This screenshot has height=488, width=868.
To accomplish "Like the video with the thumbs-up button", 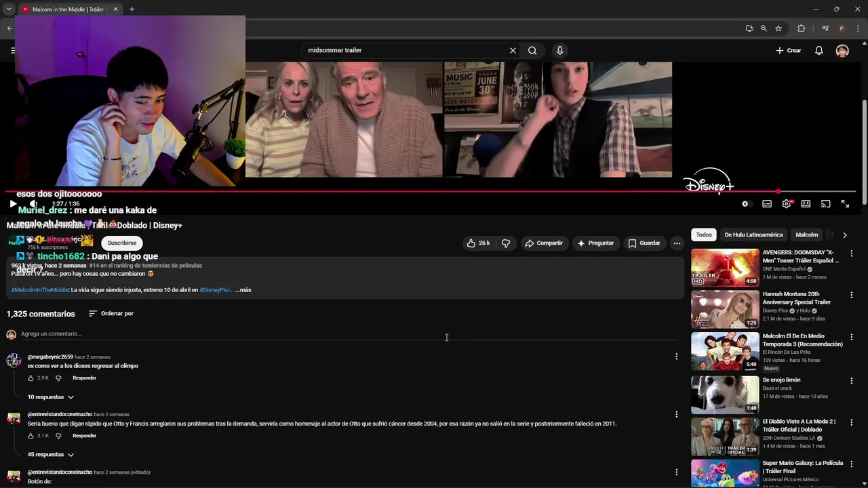I will [x=478, y=243].
